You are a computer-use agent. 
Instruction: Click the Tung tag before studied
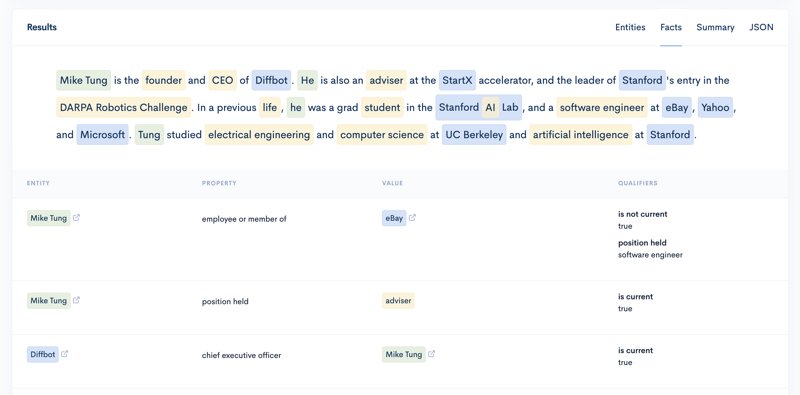tap(149, 135)
